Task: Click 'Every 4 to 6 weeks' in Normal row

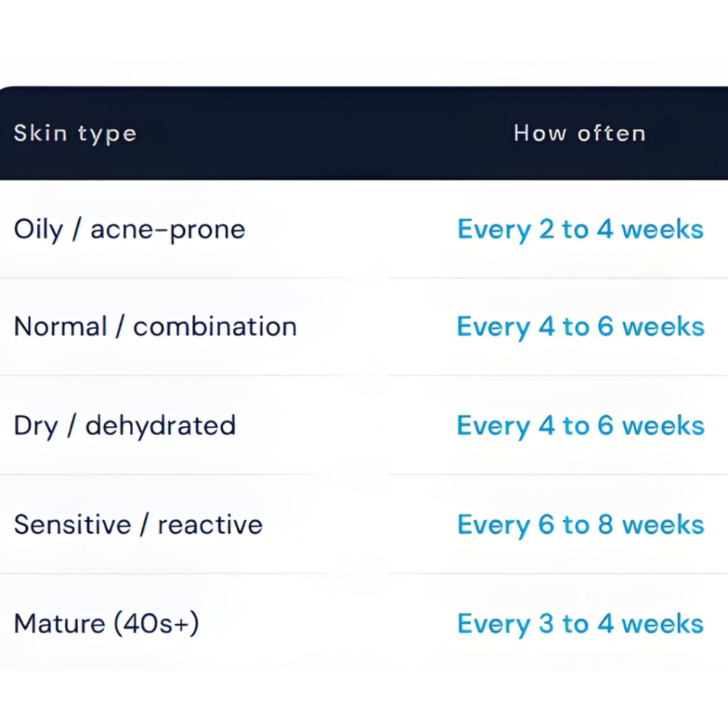Action: 580,327
